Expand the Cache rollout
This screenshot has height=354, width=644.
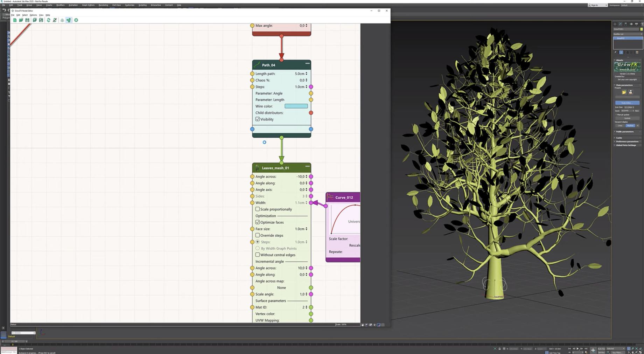click(619, 138)
